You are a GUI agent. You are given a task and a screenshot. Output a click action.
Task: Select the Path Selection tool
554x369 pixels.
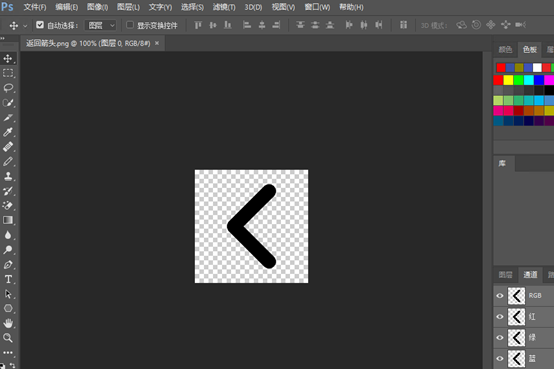point(8,294)
